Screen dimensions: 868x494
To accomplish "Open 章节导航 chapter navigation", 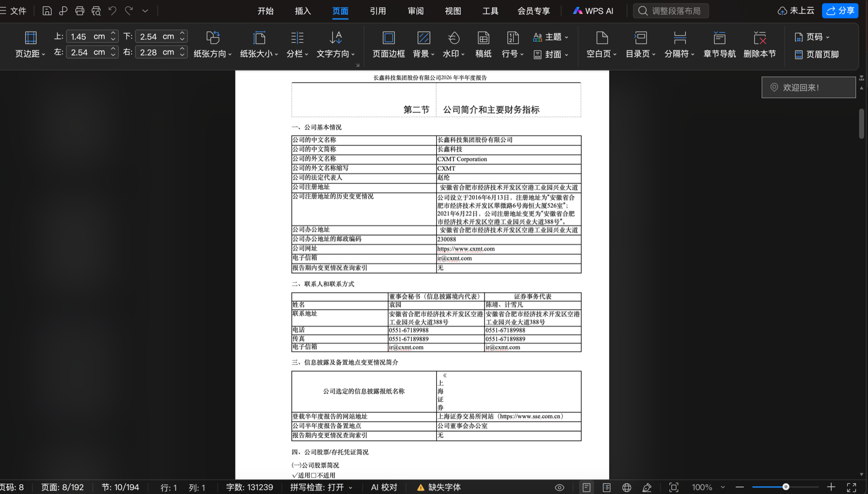I will coord(719,44).
